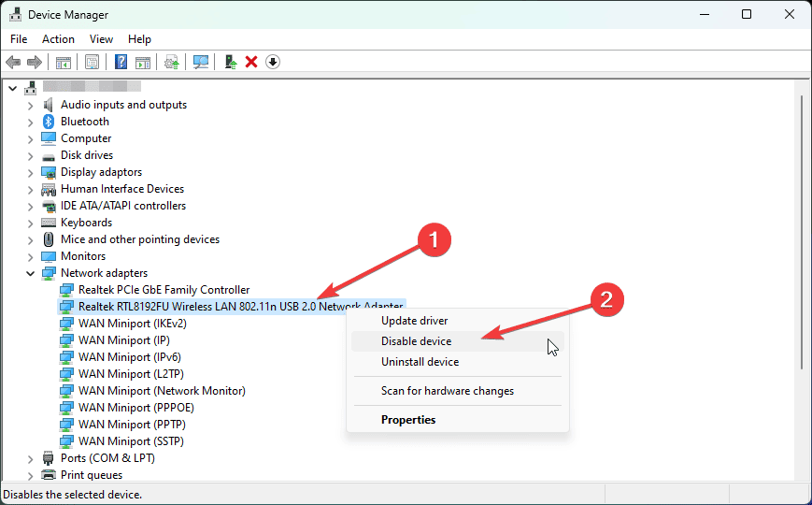
Task: Click Scan for hardware changes toolbar icon
Action: (x=200, y=62)
